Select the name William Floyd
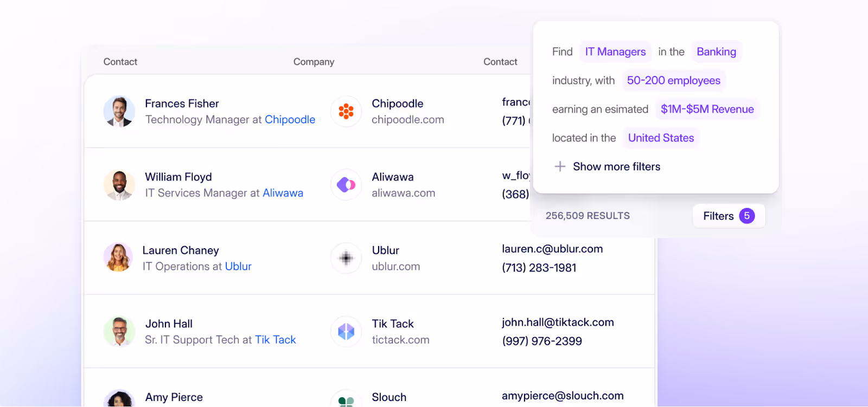868x407 pixels. [178, 177]
